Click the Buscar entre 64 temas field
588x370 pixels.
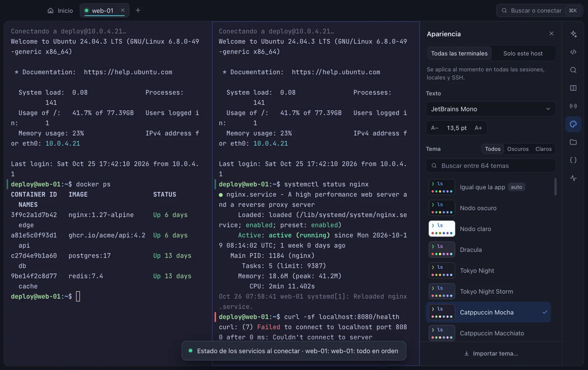coord(491,166)
